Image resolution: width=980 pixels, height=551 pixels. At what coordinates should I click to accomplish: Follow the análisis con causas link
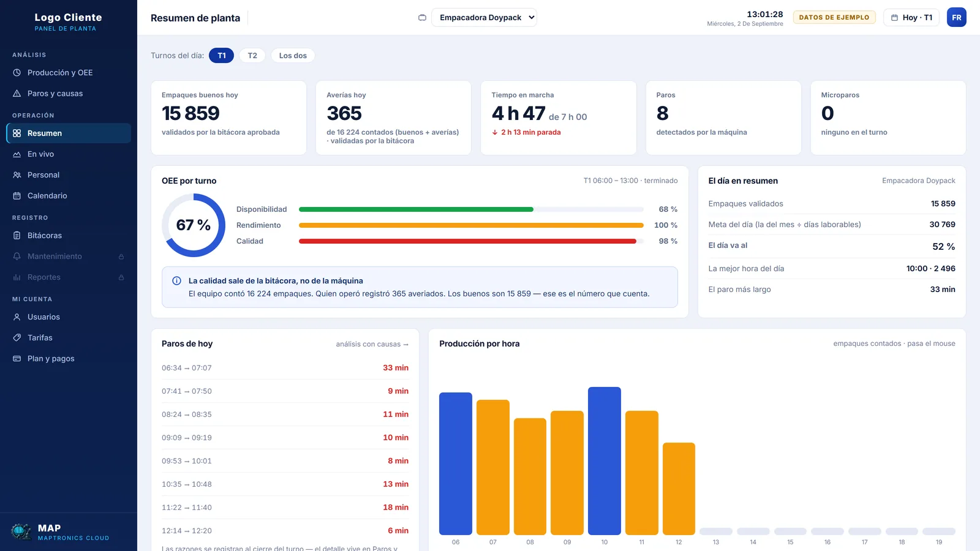(x=372, y=344)
